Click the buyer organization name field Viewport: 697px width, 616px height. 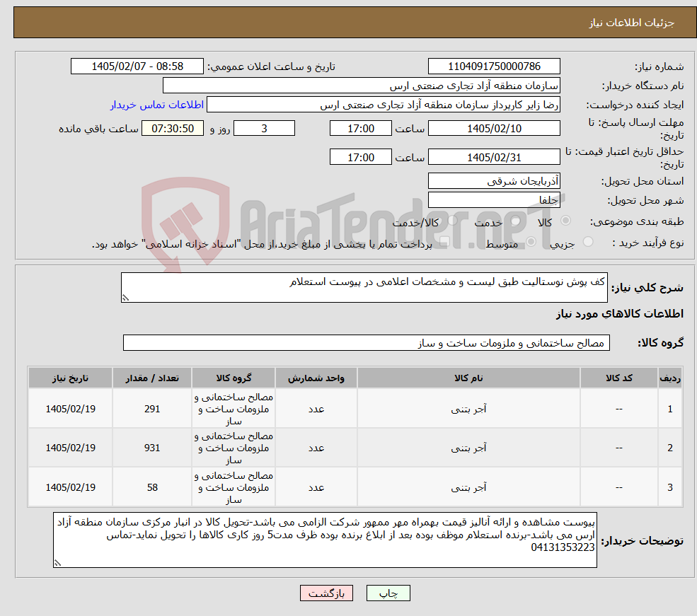click(362, 86)
